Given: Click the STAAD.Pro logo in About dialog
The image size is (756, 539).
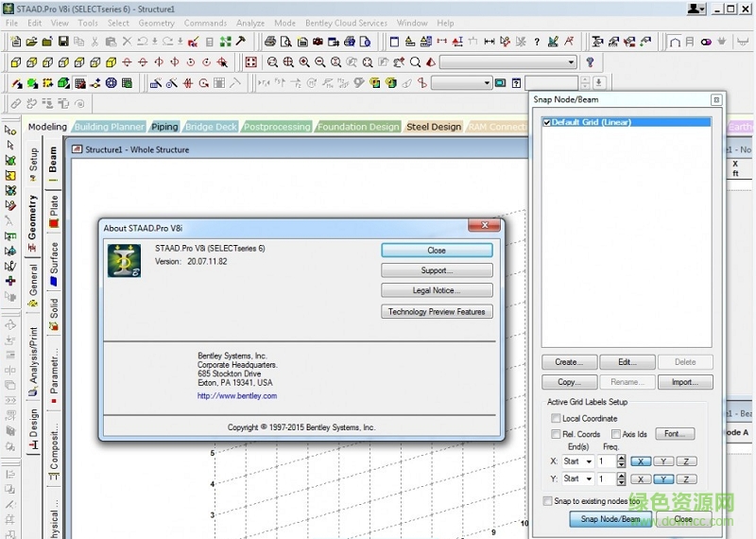Looking at the screenshot, I should click(x=125, y=262).
